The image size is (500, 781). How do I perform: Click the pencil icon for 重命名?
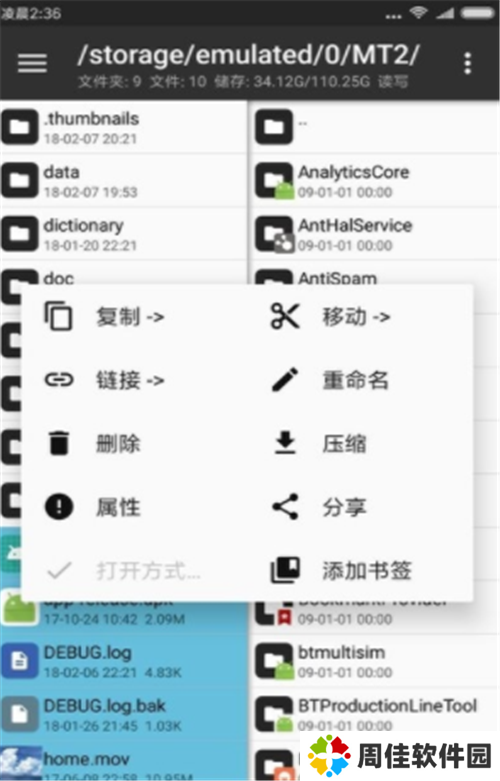coord(285,380)
